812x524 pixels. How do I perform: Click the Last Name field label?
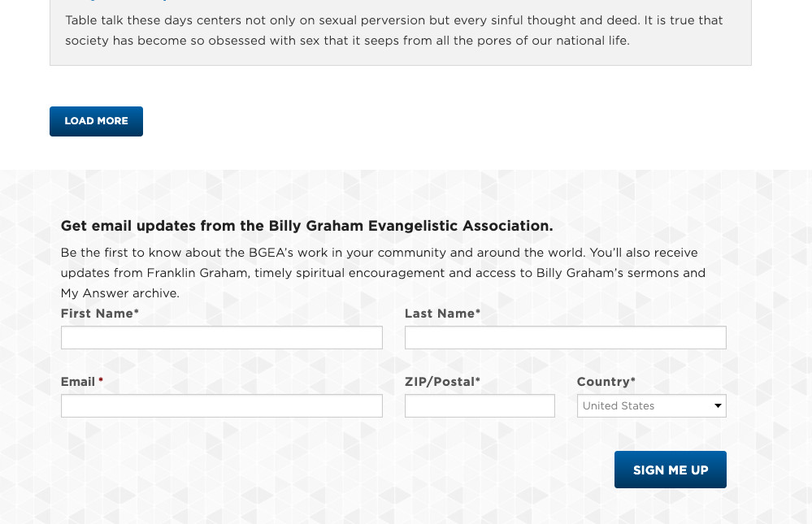point(440,314)
